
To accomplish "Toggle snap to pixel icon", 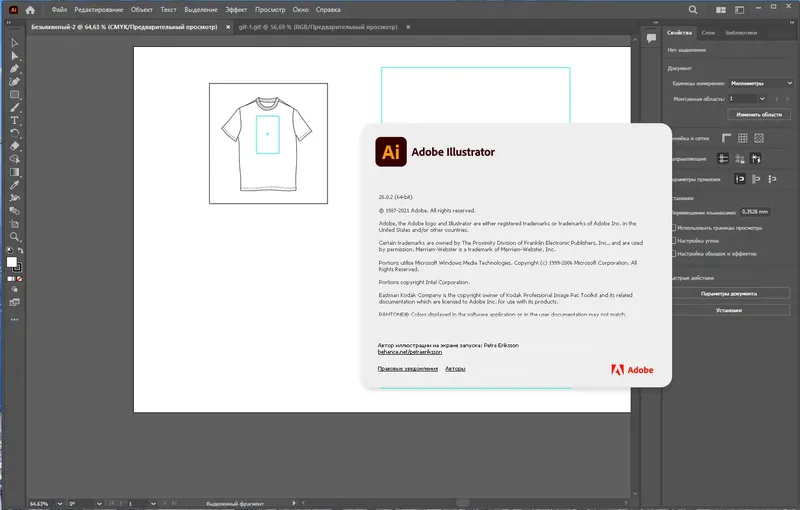I will [x=756, y=179].
